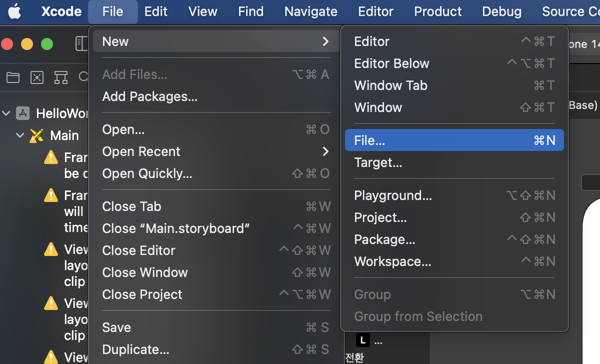Screen dimensions: 600x364
Task: Open the Editor menu in the menu bar
Action: tap(376, 11)
